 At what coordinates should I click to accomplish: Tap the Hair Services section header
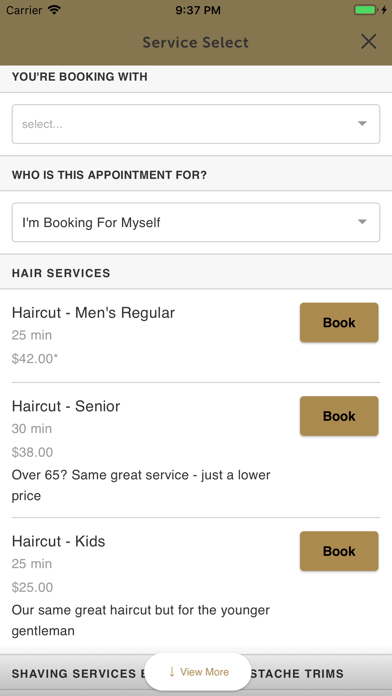(196, 273)
